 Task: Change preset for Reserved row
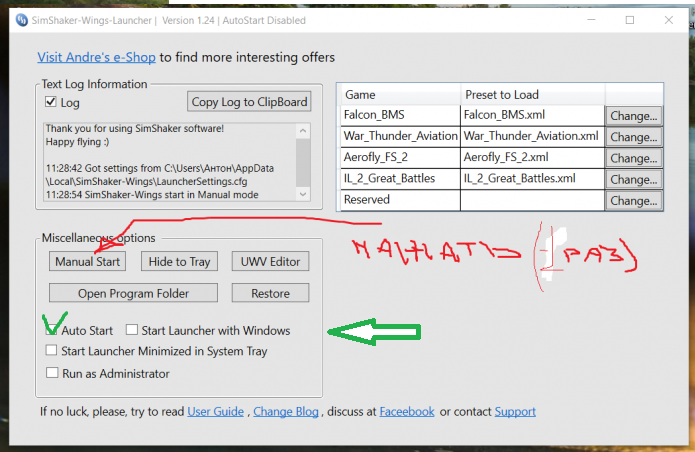pyautogui.click(x=633, y=201)
